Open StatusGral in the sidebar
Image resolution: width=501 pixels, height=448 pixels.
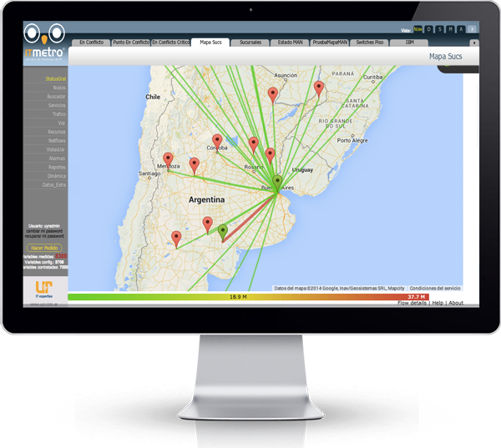click(x=56, y=78)
